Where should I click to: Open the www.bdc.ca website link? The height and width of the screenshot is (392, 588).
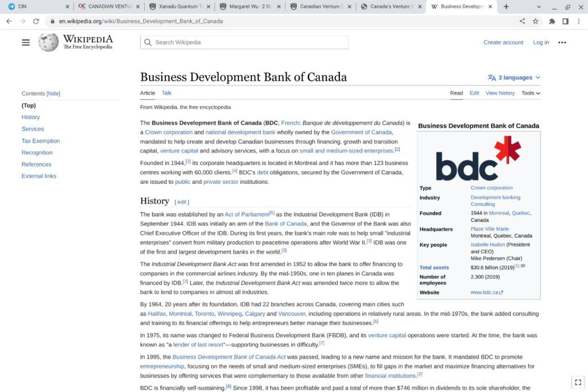(486, 293)
